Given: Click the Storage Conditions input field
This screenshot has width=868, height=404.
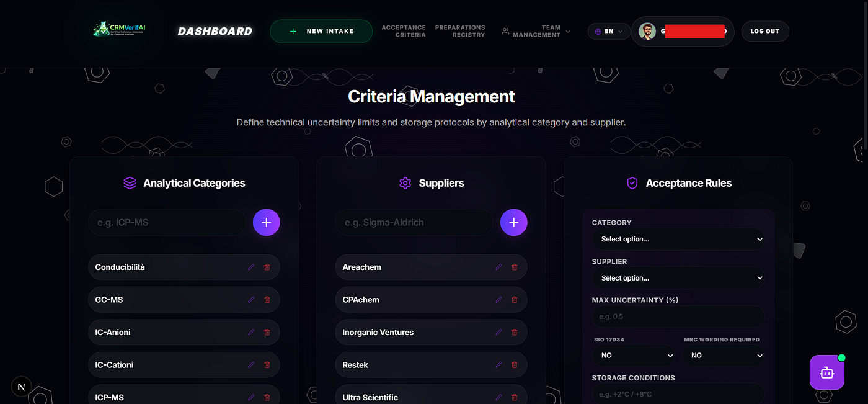Looking at the screenshot, I should click(678, 393).
